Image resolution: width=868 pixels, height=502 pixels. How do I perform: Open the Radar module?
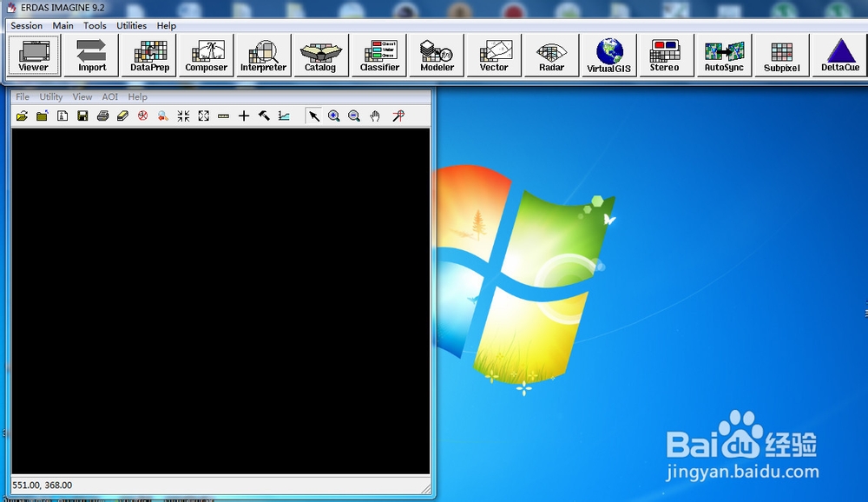[551, 56]
